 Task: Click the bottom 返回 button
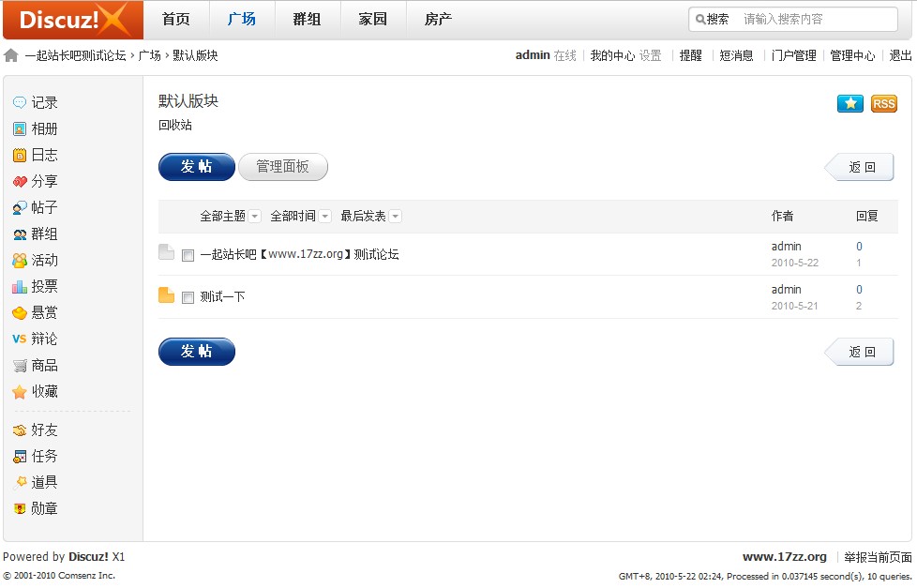click(859, 353)
